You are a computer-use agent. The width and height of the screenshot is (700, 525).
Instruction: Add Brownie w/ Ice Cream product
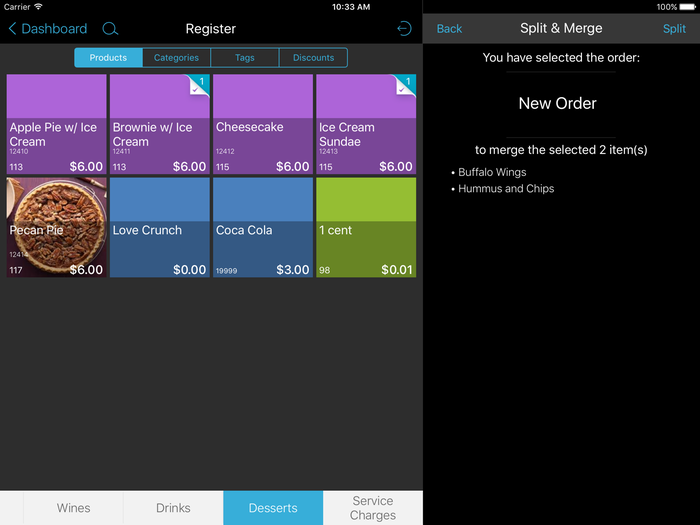point(160,124)
